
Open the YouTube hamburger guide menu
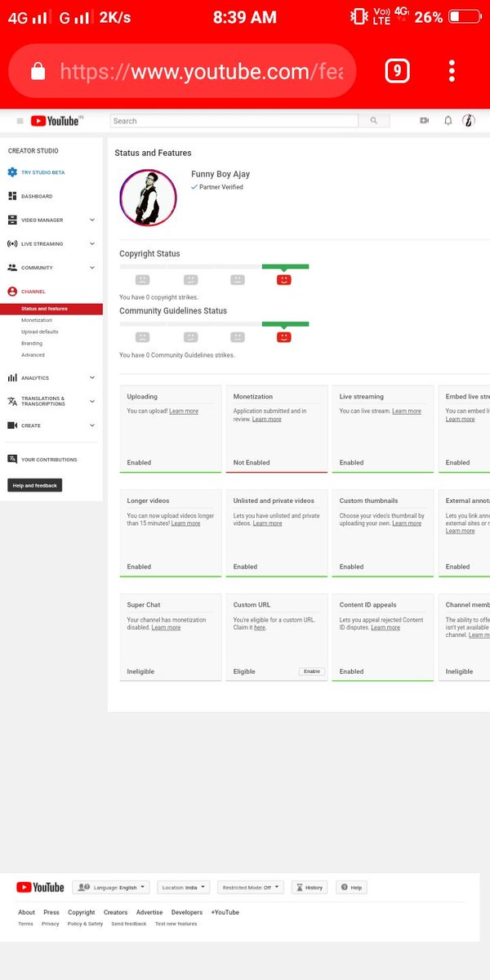point(20,121)
